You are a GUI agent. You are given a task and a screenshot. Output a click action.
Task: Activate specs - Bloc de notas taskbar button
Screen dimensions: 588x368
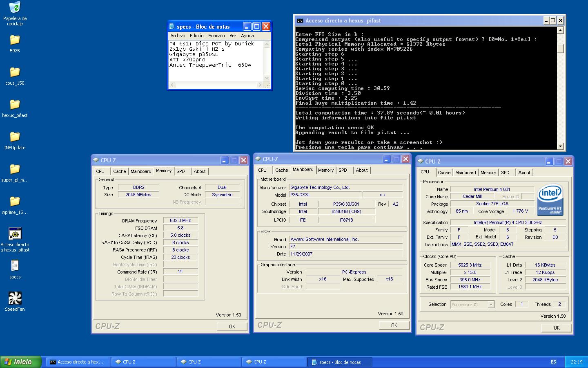(x=339, y=362)
